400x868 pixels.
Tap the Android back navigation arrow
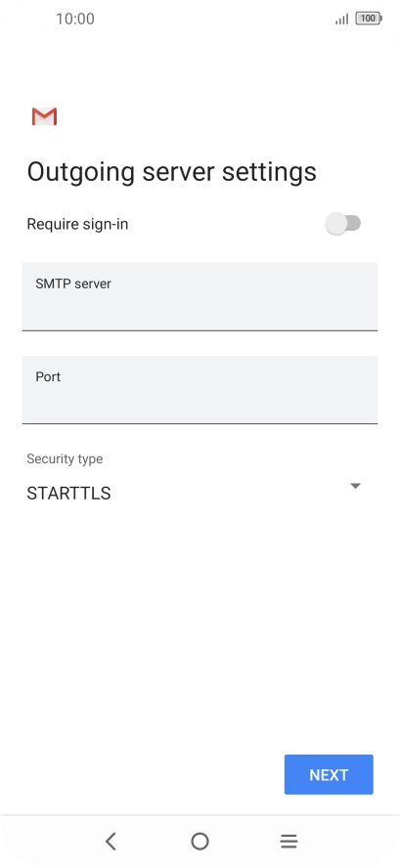click(x=111, y=841)
